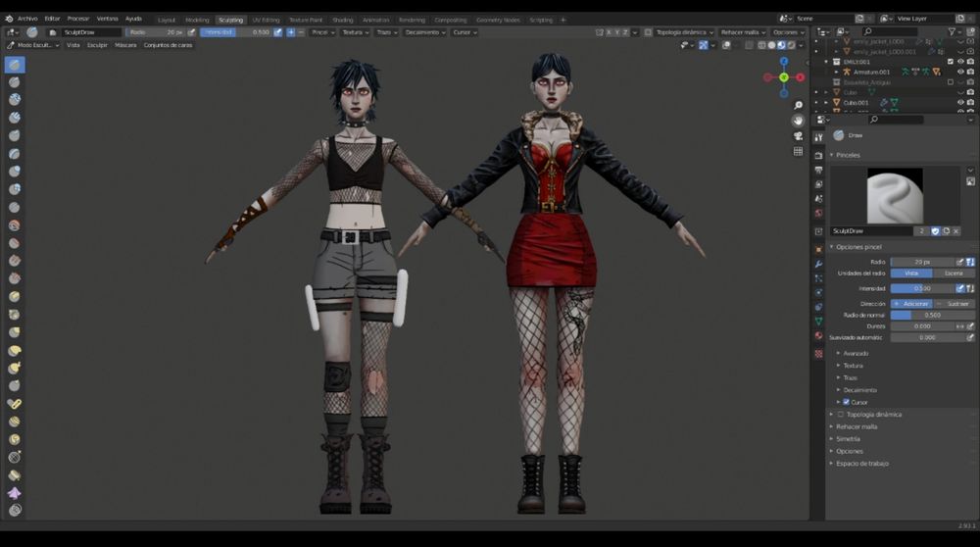
Task: Open the Rehacer malla dropdown in the header
Action: [x=743, y=32]
